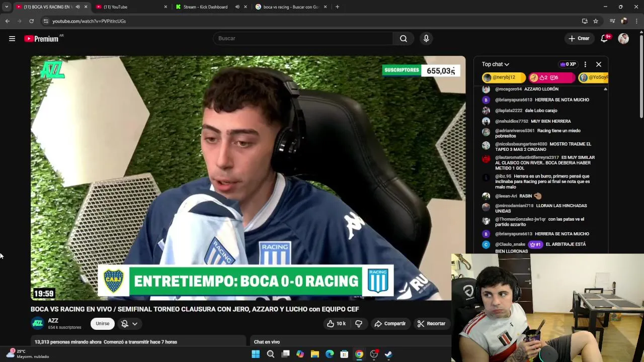Open the @YoSoy pinned chat chip
644x362 pixels.
coord(594,77)
